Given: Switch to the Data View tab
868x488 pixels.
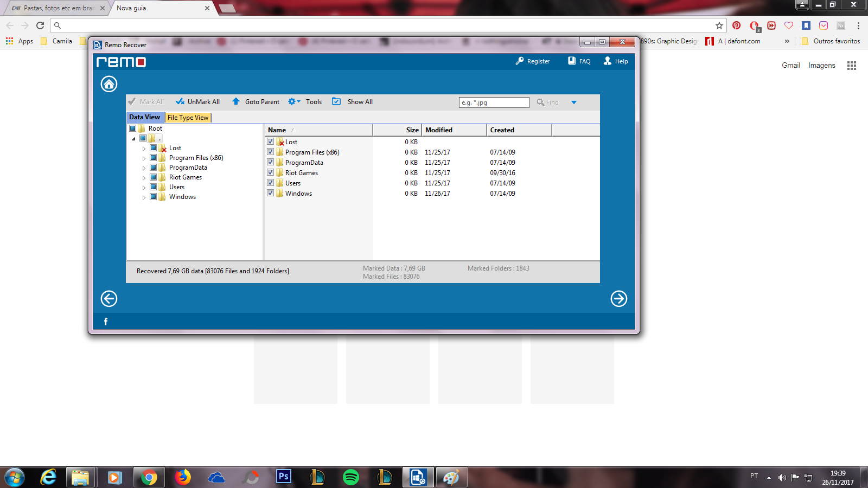Looking at the screenshot, I should pyautogui.click(x=145, y=117).
